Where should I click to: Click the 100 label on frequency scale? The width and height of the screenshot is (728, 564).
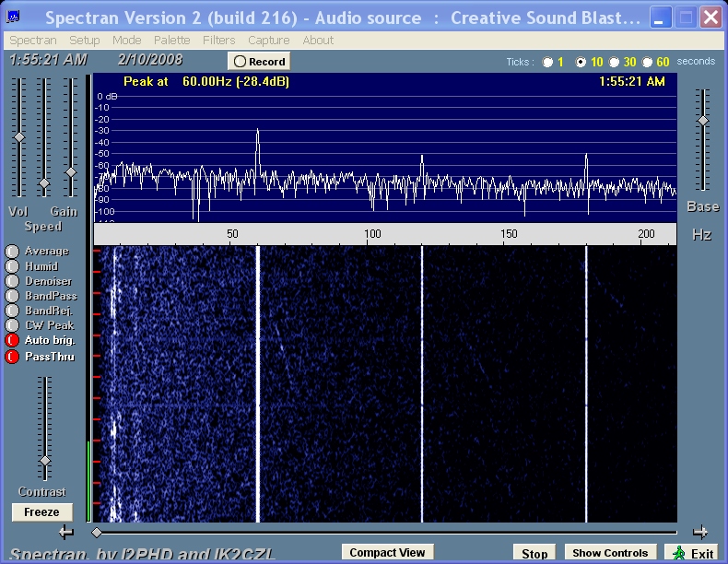(x=372, y=233)
